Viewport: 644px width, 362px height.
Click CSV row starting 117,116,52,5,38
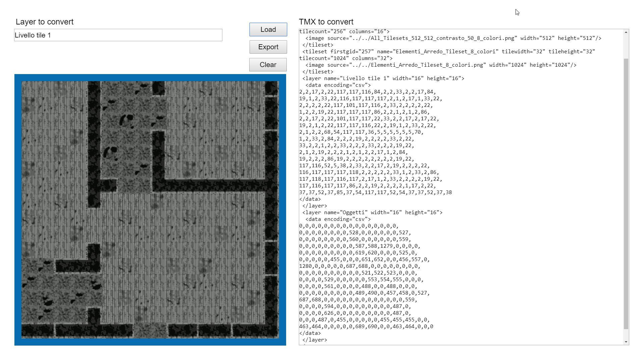[364, 166]
